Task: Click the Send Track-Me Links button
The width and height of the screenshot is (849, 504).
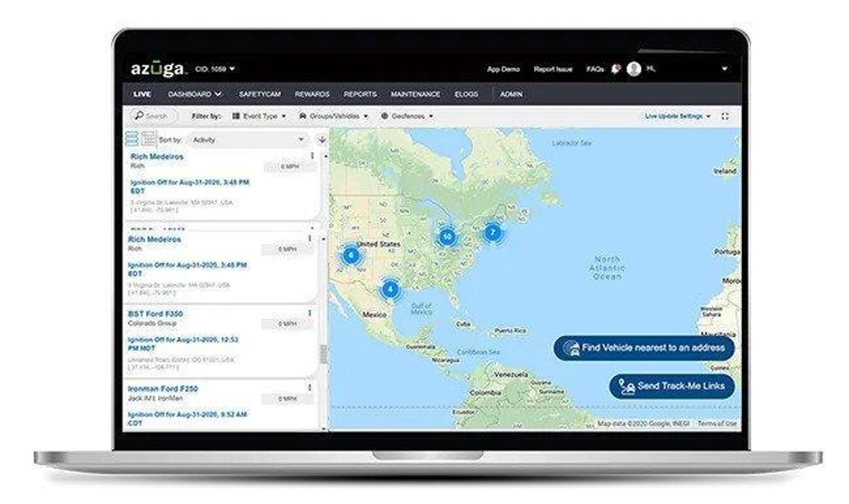Action: (x=672, y=386)
